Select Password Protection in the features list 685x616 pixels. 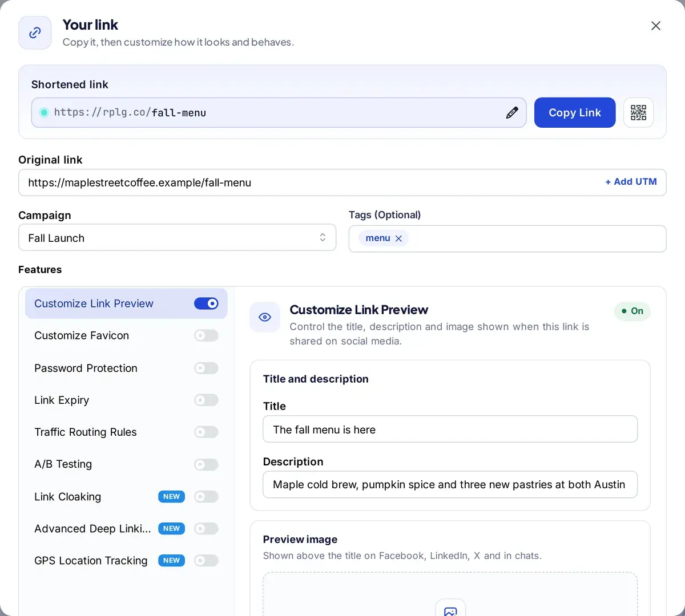(x=126, y=368)
